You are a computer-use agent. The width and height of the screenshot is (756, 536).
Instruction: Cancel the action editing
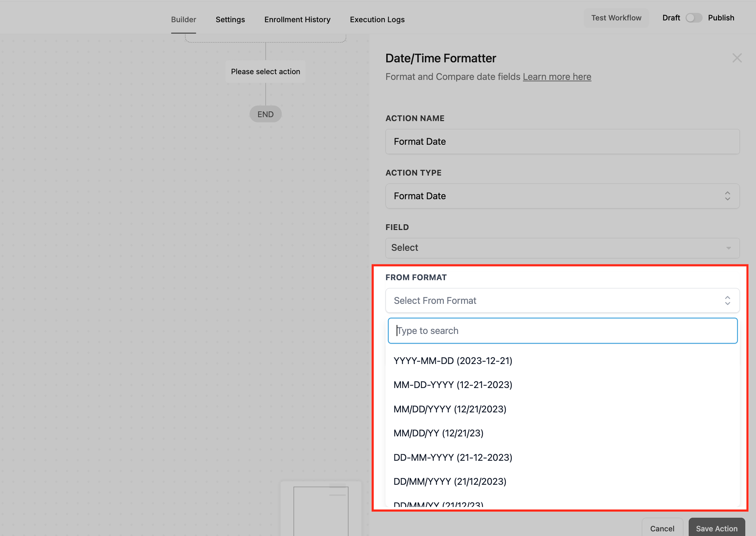click(x=662, y=528)
